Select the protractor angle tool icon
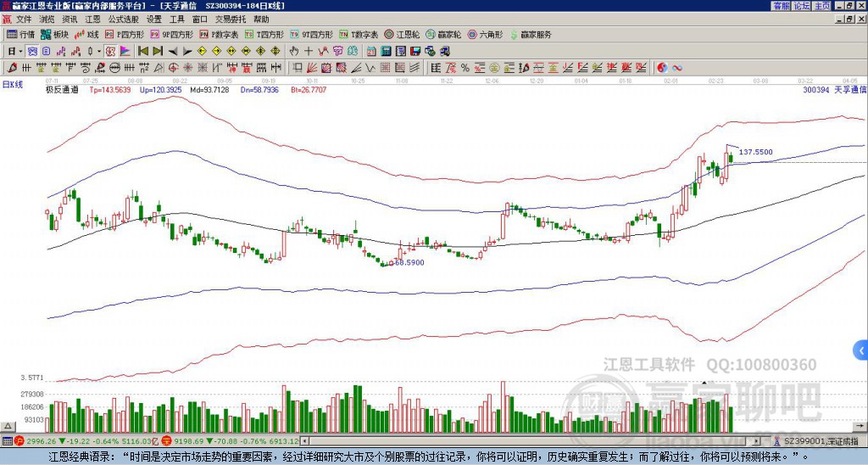This screenshot has width=868, height=465. point(159,68)
